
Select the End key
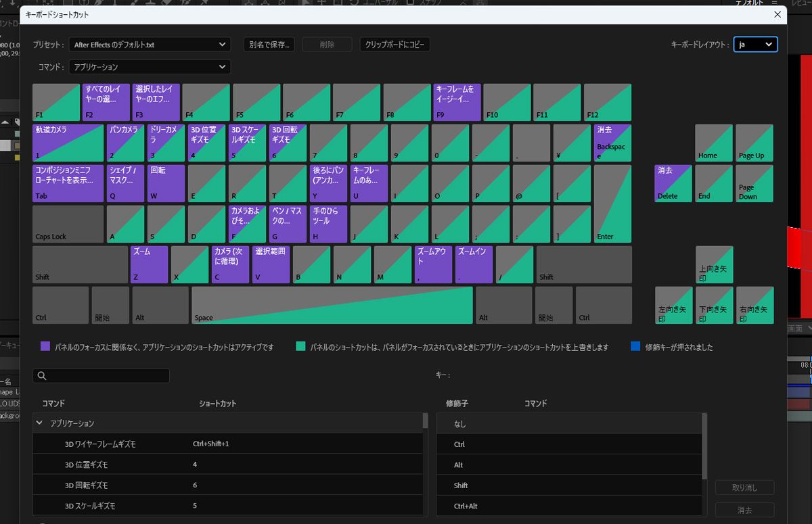coord(715,183)
